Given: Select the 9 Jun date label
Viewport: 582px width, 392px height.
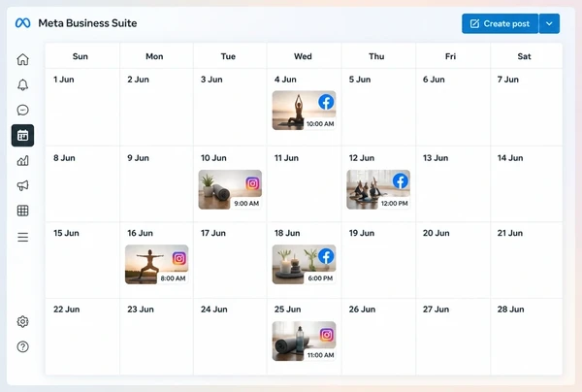Looking at the screenshot, I should (x=138, y=158).
